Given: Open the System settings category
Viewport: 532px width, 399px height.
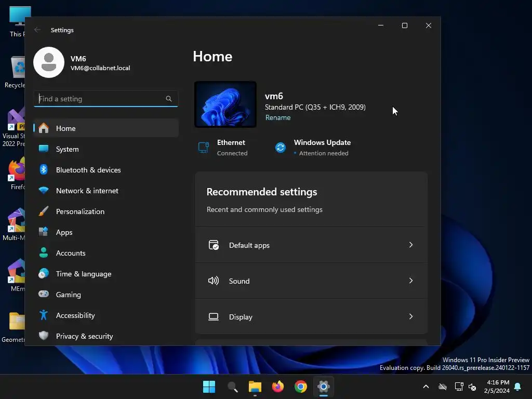Looking at the screenshot, I should coord(106,149).
